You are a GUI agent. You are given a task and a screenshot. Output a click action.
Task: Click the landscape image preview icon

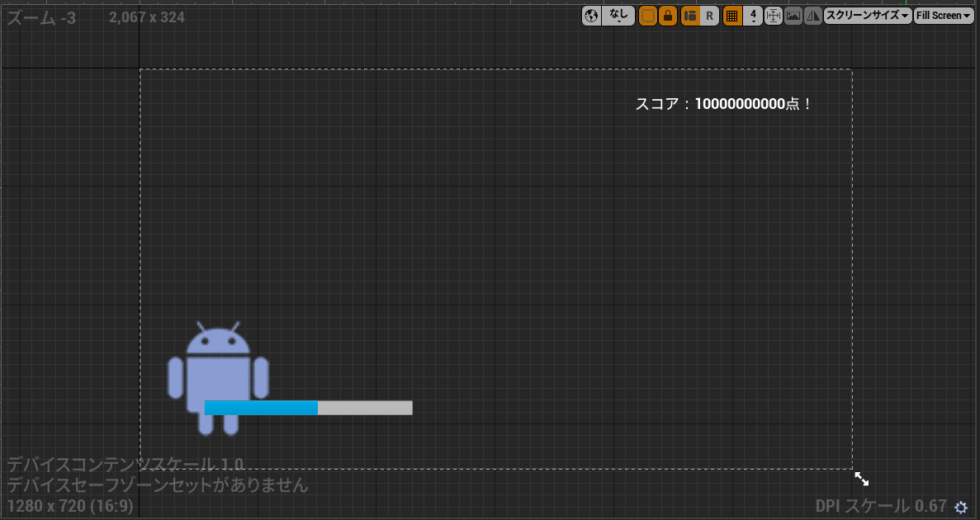[x=793, y=16]
